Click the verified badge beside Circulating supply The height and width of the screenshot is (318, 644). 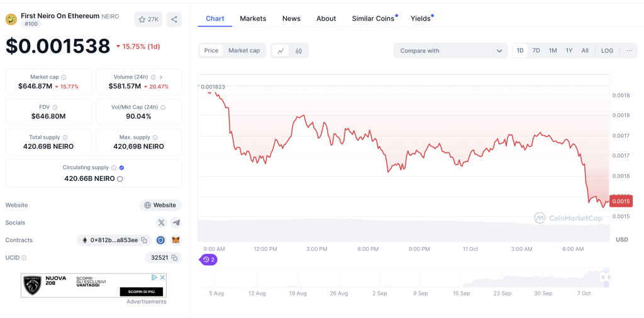[121, 167]
